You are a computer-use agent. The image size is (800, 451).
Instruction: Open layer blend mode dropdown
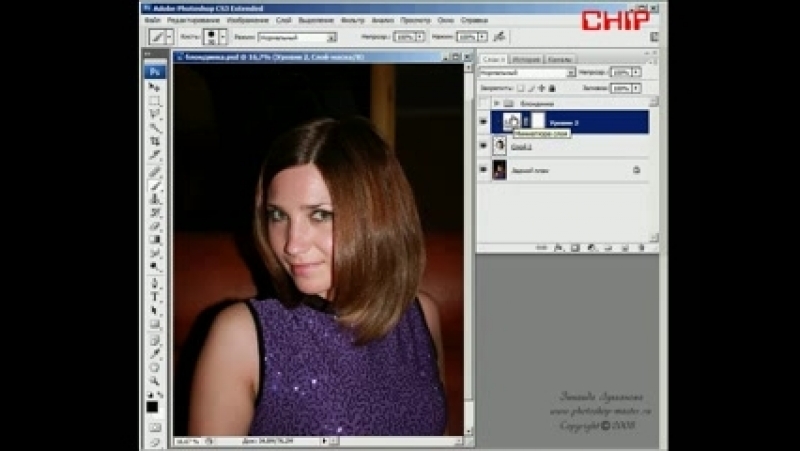coord(571,73)
